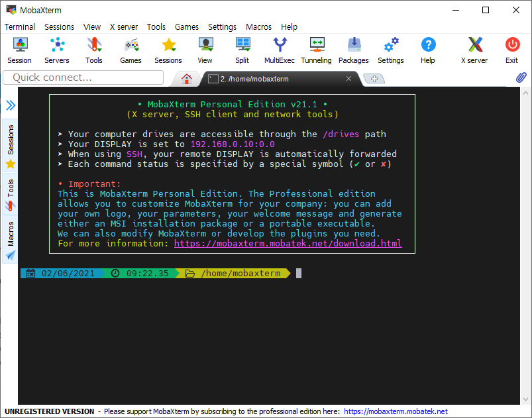Enable MultiExec mode
This screenshot has width=532, height=418.
[x=280, y=50]
